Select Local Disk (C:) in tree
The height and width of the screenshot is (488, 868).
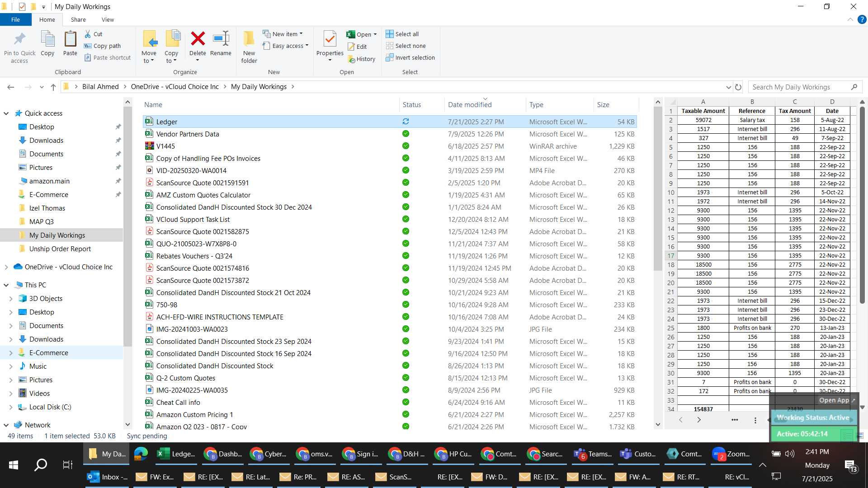(x=50, y=407)
